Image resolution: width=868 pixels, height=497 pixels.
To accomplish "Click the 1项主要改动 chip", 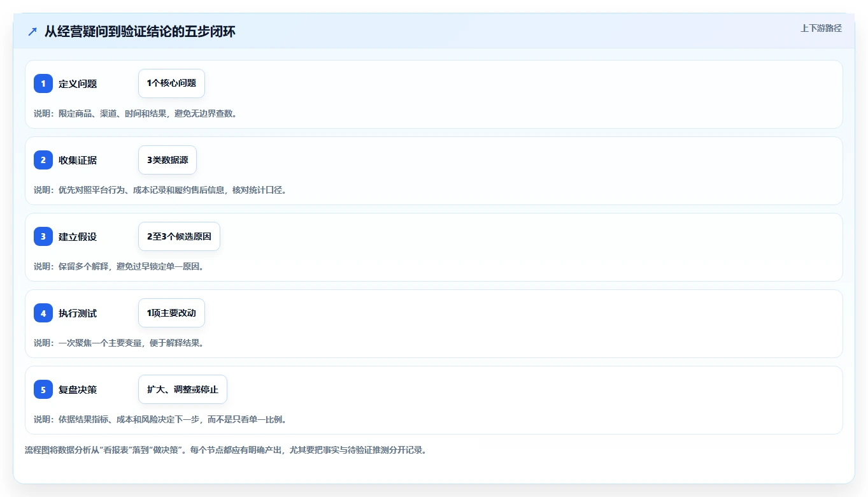I will coord(171,313).
